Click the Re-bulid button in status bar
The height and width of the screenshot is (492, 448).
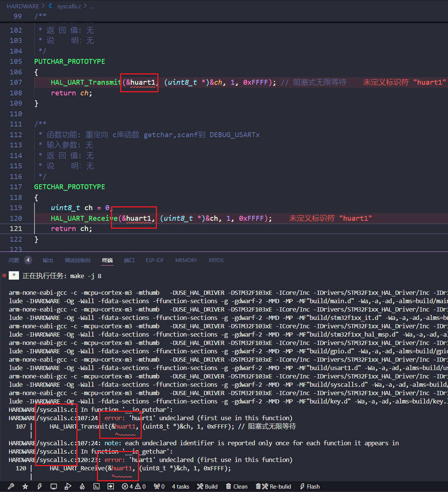tap(273, 486)
